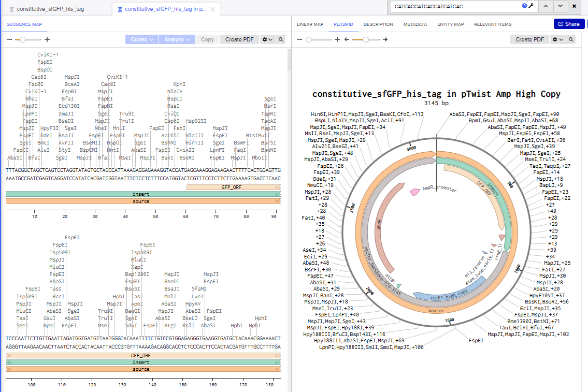Open the RELEVANT ITEMS tab
The image size is (588, 392).
point(493,24)
